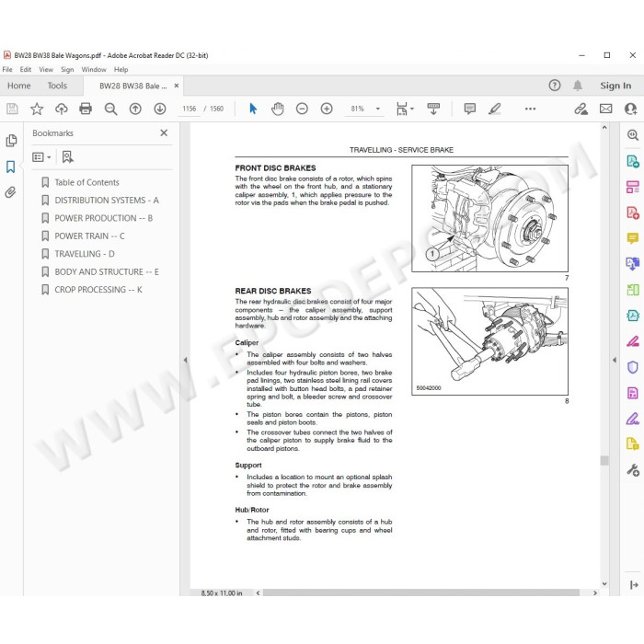Screen dimensions: 644x644
Task: Activate the Hand pan tool
Action: tap(278, 109)
